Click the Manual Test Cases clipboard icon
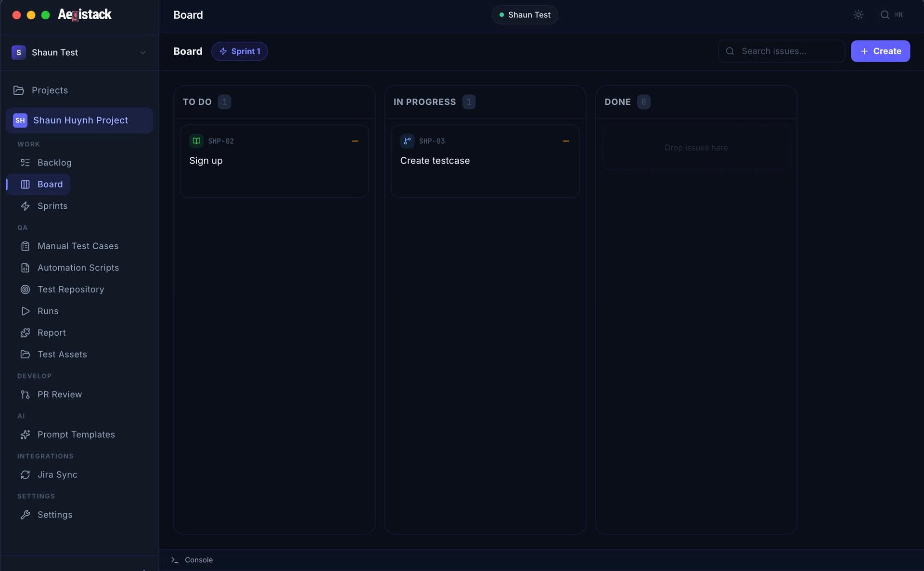The image size is (924, 571). coord(25,246)
